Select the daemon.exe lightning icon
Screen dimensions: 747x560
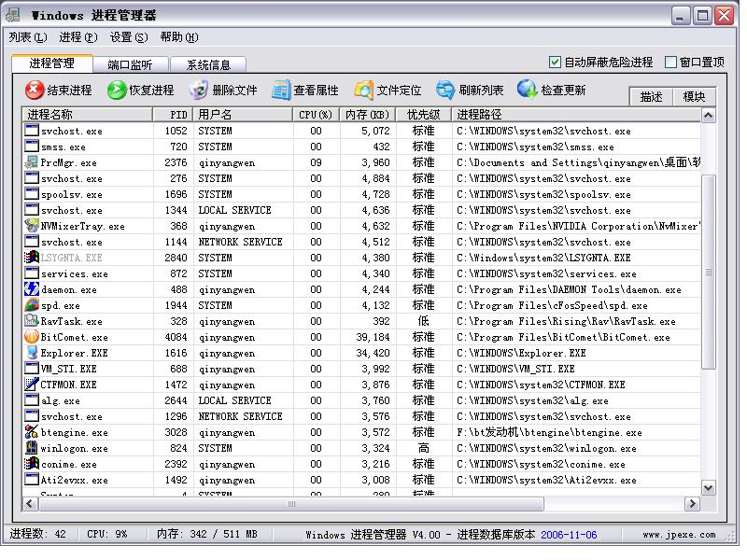32,289
